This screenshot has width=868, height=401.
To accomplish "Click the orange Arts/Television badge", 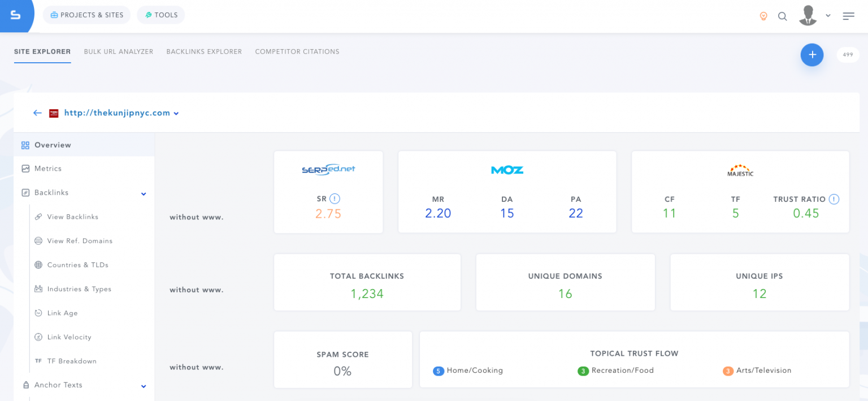I will click(x=728, y=371).
